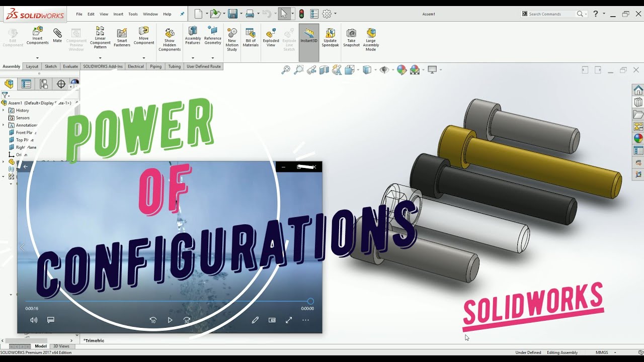Open ConfigurationManager tab icon

click(44, 84)
